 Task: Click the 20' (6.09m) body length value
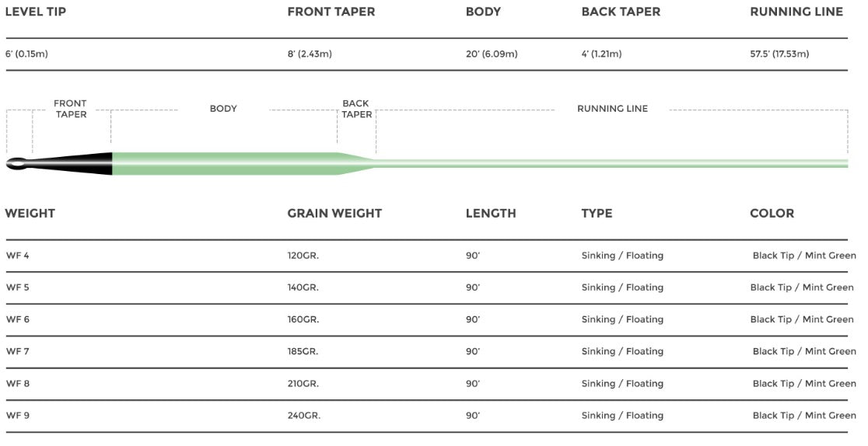tap(492, 54)
